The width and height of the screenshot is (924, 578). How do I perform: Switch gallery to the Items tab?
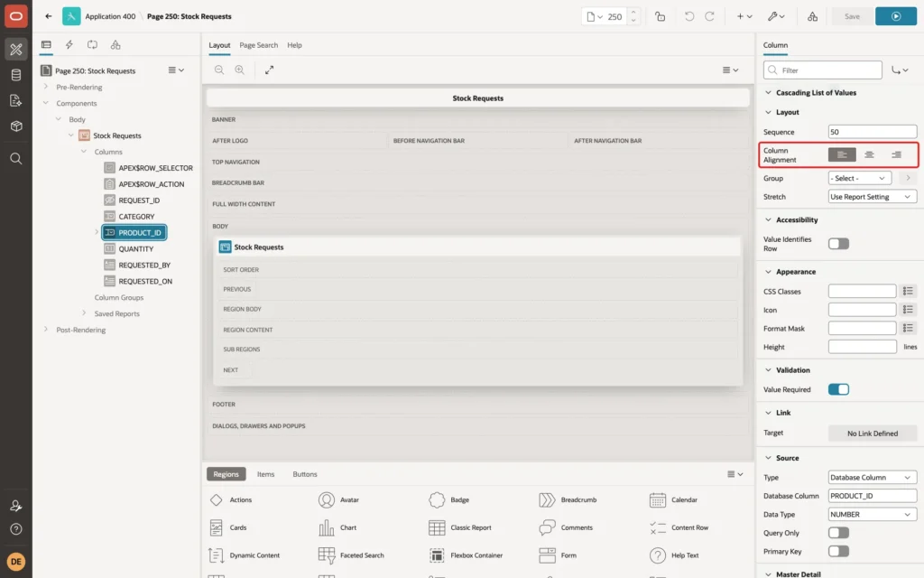265,474
